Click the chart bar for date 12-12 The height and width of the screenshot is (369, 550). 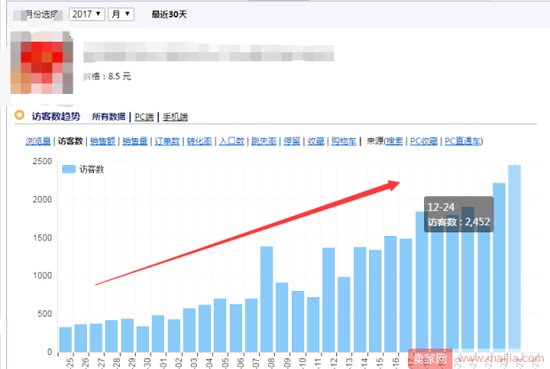329,300
